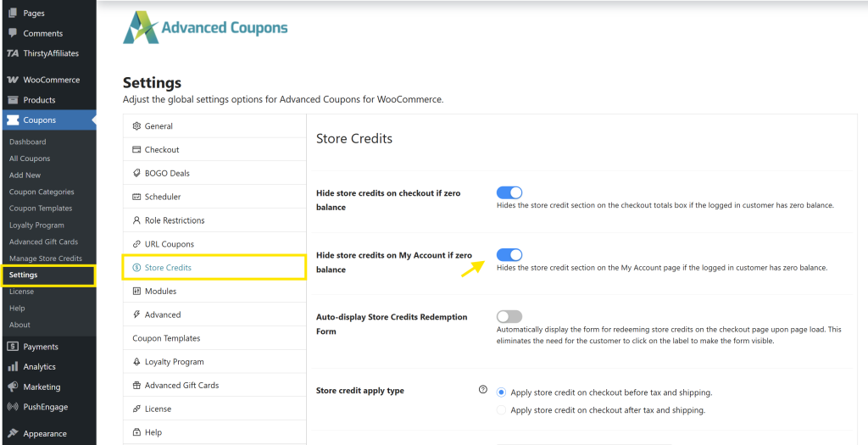Select apply store credit before tax and shipping

click(x=502, y=392)
